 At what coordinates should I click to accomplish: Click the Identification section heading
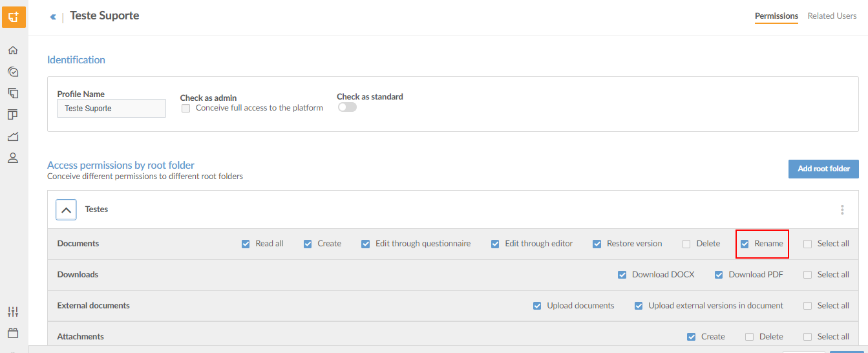coord(76,59)
